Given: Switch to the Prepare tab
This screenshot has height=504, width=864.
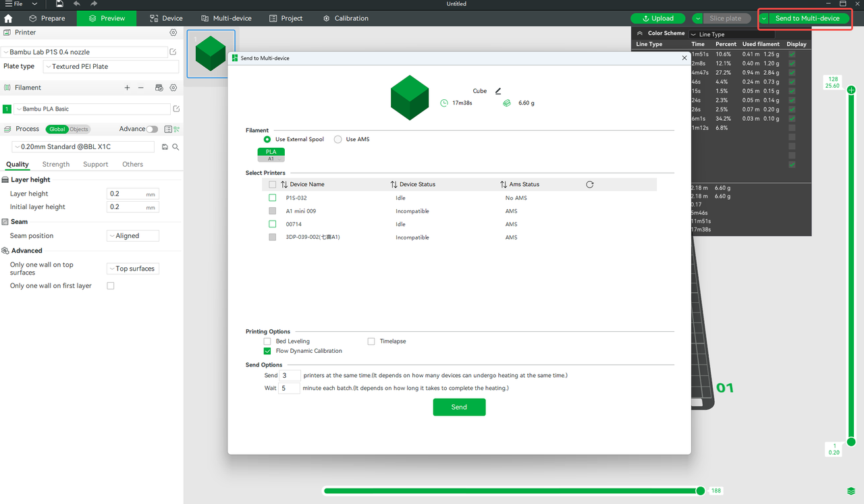Looking at the screenshot, I should pyautogui.click(x=47, y=18).
